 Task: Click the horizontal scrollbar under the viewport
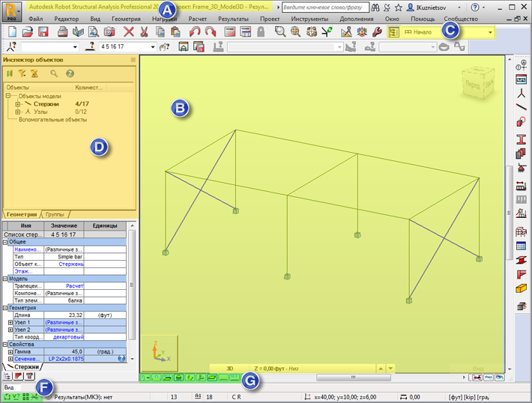point(353,378)
